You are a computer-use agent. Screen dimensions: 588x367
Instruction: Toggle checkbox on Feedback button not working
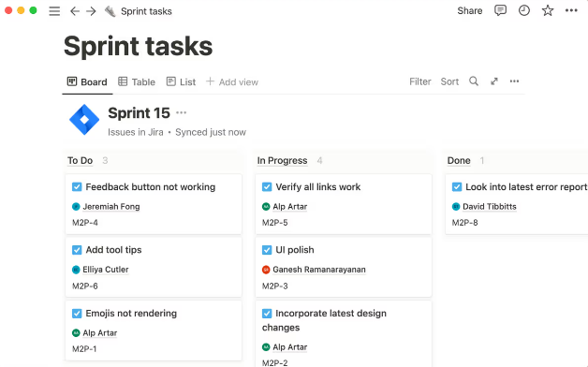(77, 186)
